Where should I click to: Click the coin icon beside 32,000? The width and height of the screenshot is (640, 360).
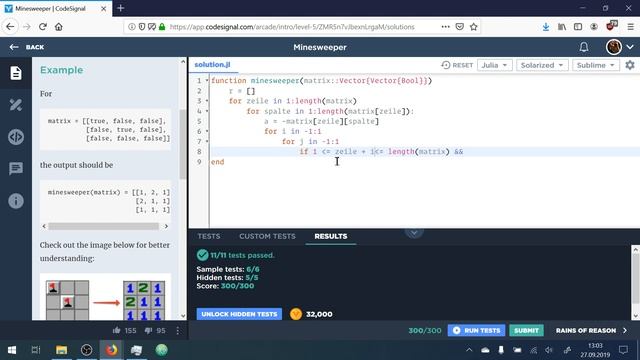(x=296, y=314)
